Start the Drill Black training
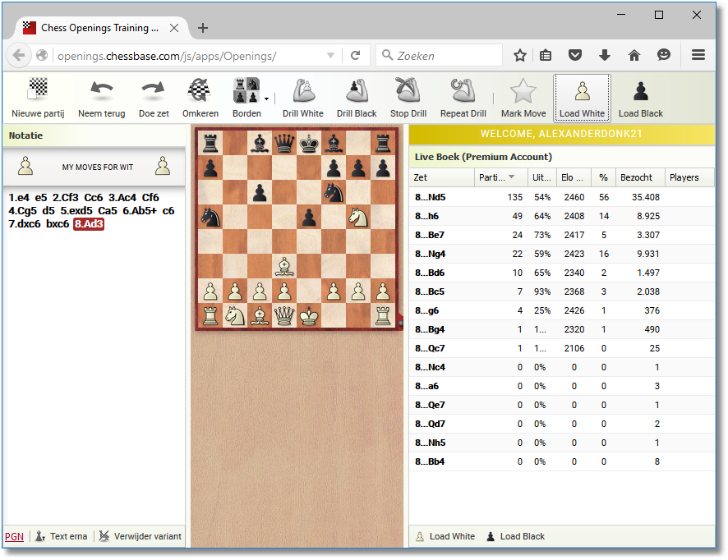 tap(357, 98)
